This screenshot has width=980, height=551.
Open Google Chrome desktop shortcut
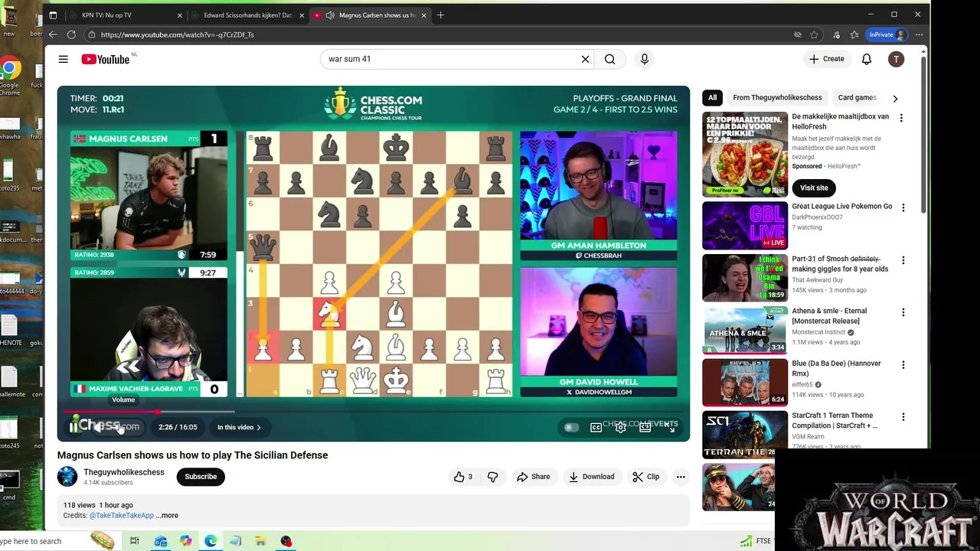[9, 77]
